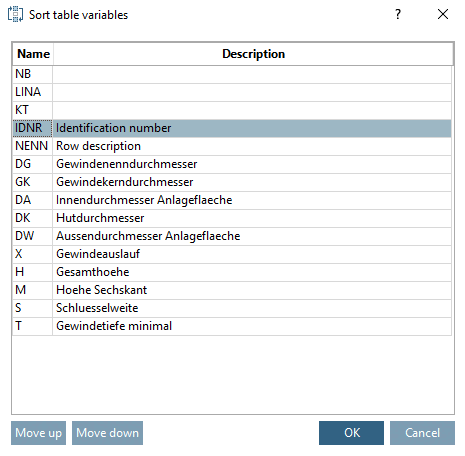Open help with the question mark button
Screen dimensions: 465x456
click(x=398, y=14)
